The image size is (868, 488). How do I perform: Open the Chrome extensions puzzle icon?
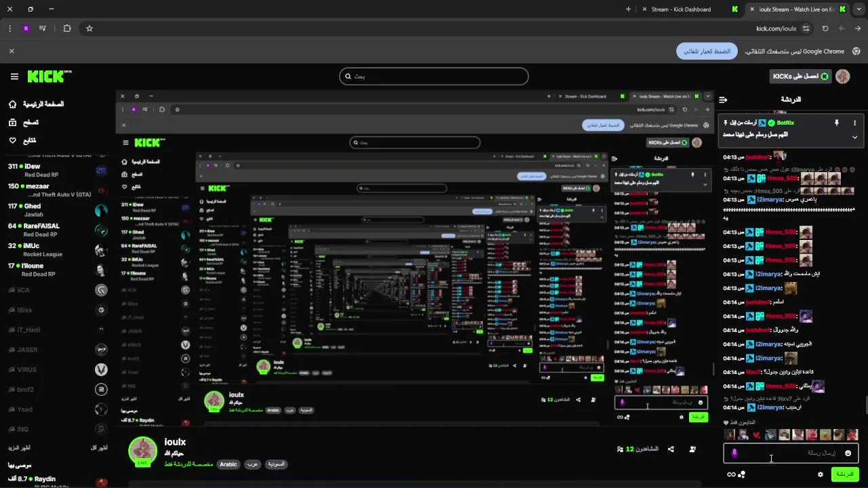point(66,28)
